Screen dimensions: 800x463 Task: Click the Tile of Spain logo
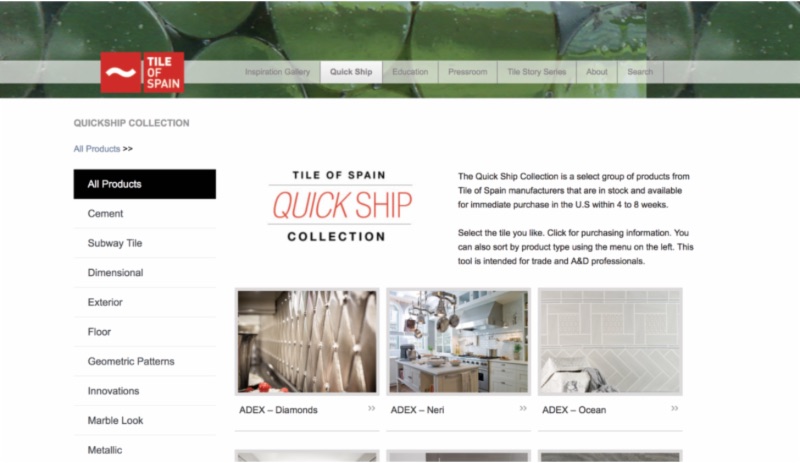tap(142, 72)
